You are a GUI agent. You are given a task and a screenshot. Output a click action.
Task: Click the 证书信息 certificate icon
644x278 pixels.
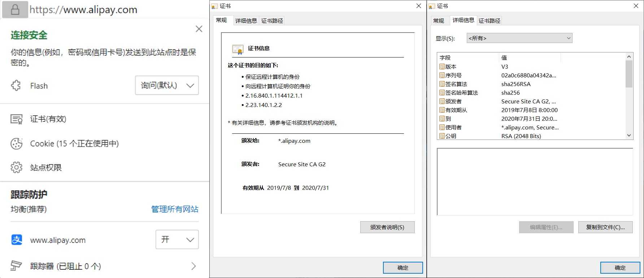pos(238,49)
